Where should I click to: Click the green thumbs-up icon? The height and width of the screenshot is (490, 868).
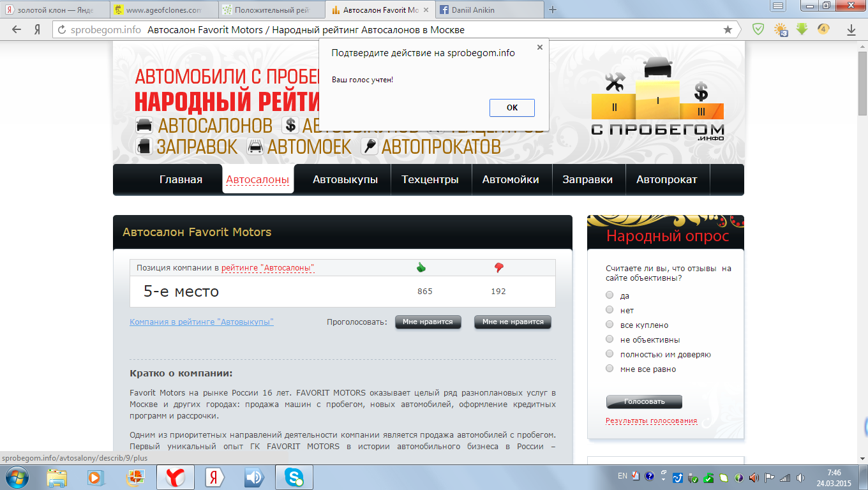(421, 268)
